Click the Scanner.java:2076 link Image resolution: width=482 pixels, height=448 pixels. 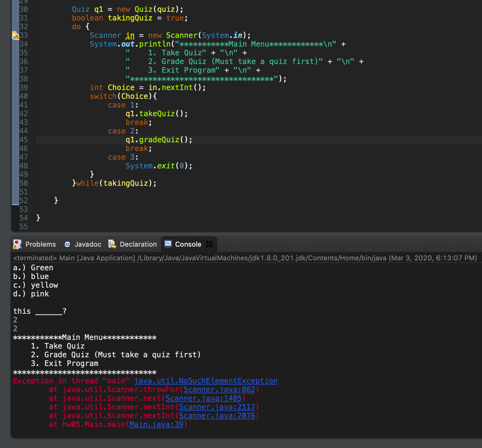coord(217,416)
